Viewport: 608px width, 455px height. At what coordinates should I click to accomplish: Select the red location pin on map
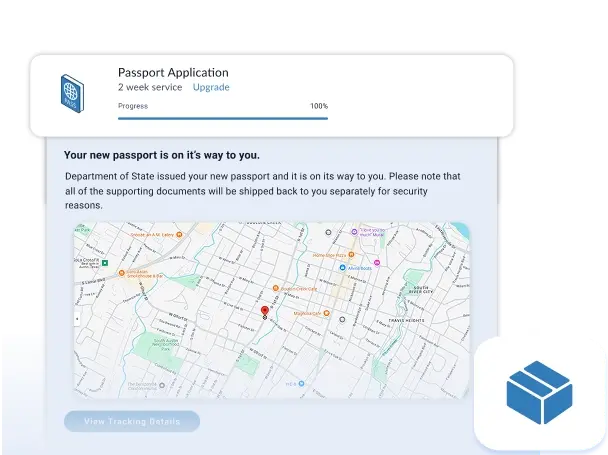[264, 312]
